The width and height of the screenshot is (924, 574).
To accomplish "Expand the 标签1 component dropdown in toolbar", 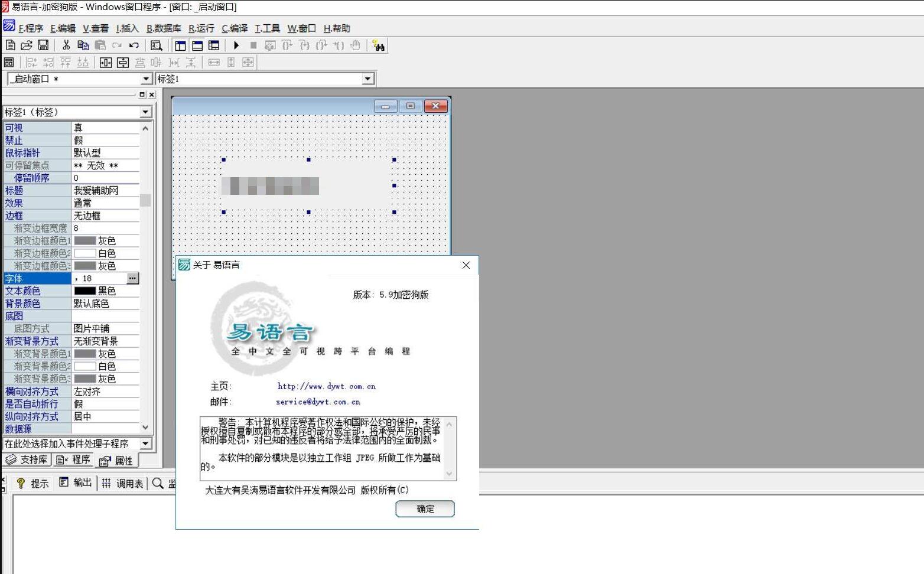I will tap(367, 79).
